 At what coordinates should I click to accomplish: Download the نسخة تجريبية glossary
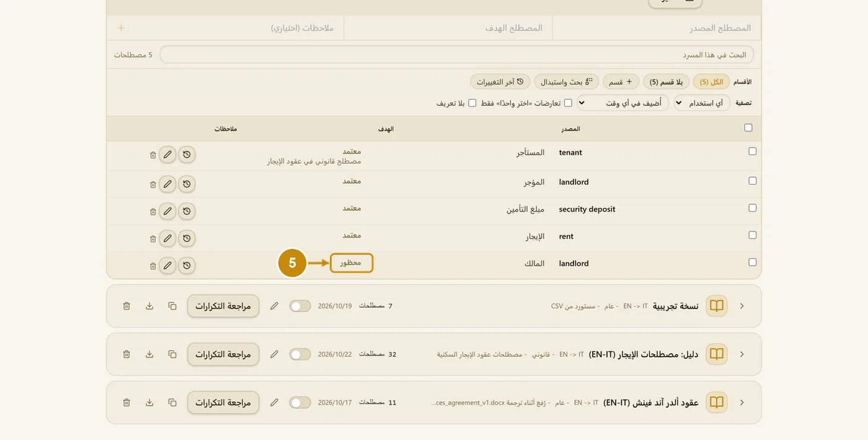149,306
